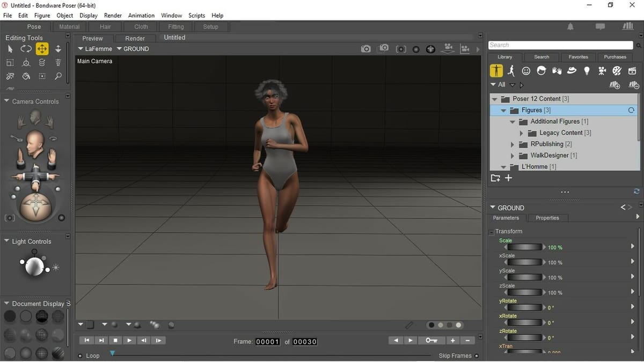Open the Animation menu

pos(141,15)
